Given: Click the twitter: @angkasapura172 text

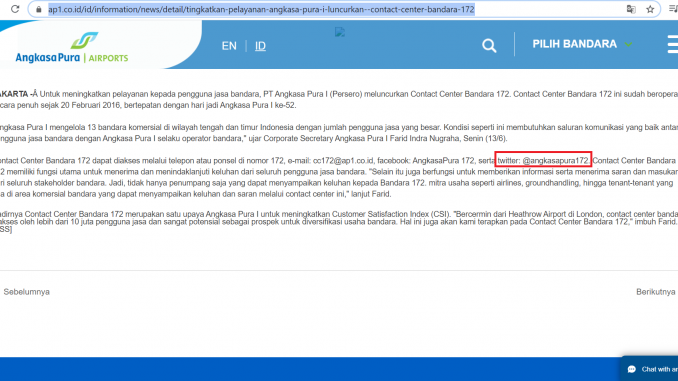Looking at the screenshot, I should pyautogui.click(x=543, y=160).
